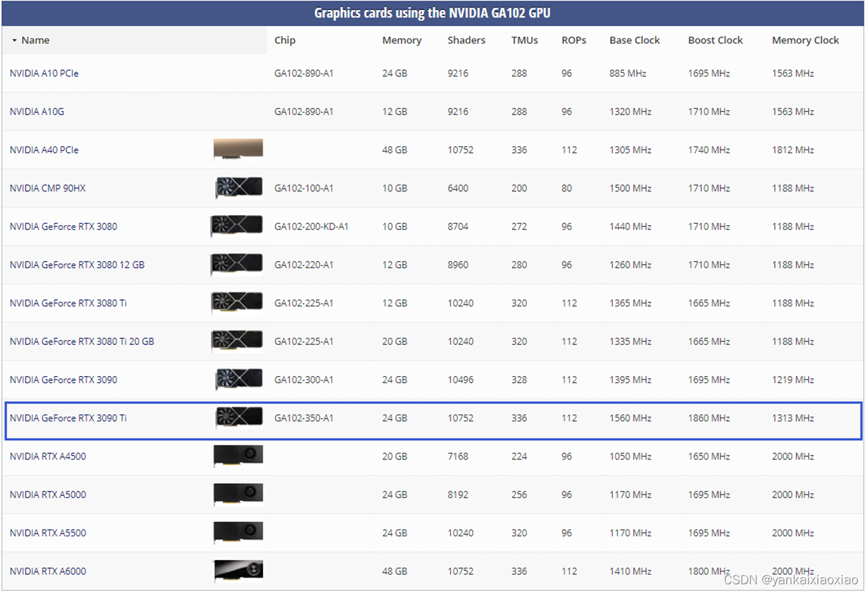Open the GeForce RTX 3080 12 GB link

tap(77, 266)
